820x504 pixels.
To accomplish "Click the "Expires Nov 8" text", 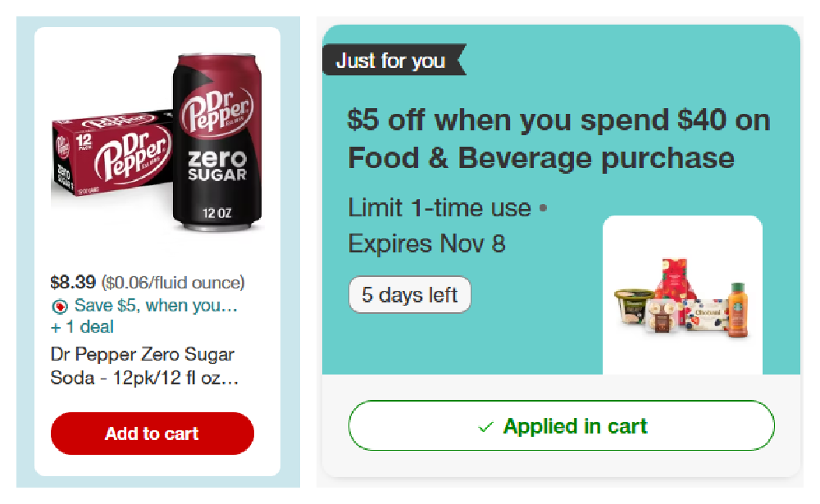I will [x=426, y=243].
